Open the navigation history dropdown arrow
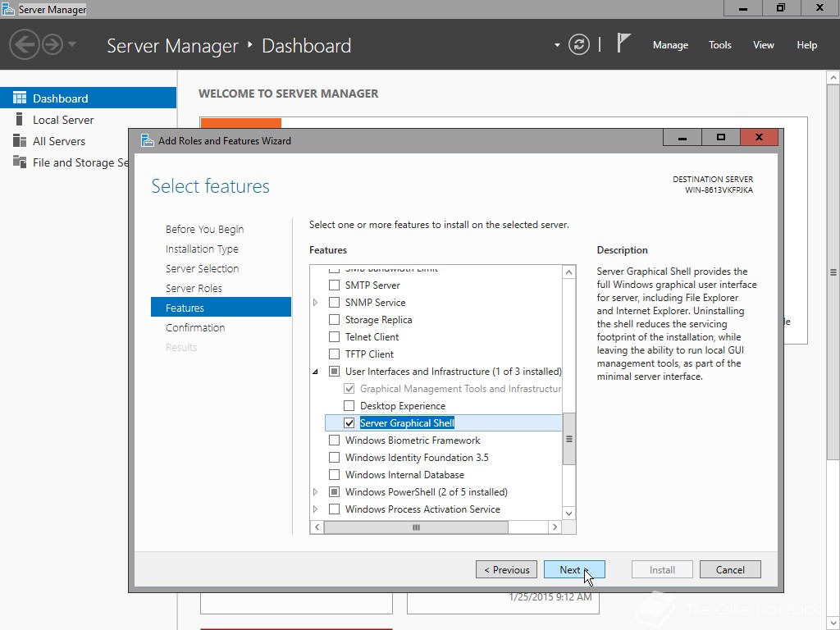 (72, 44)
